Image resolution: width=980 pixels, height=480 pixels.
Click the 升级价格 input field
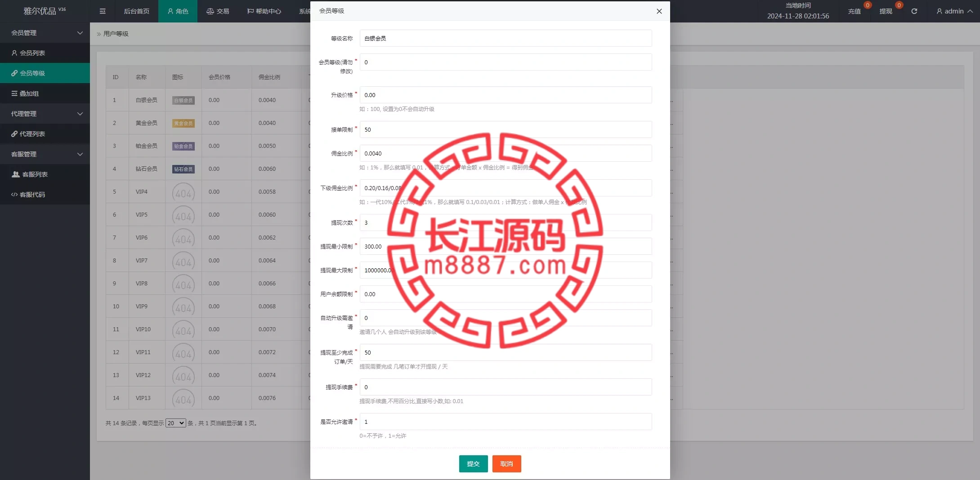(x=506, y=95)
